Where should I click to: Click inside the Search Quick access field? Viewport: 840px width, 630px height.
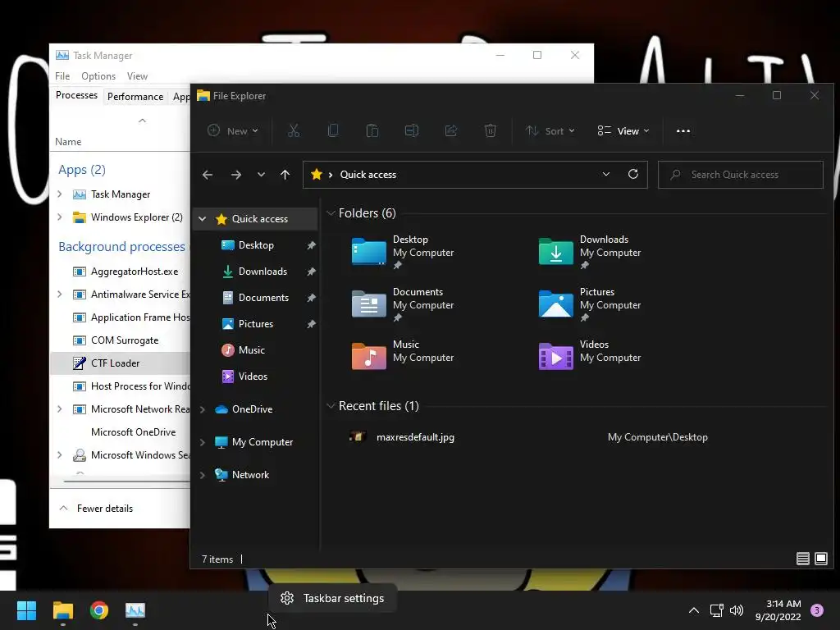coord(741,175)
